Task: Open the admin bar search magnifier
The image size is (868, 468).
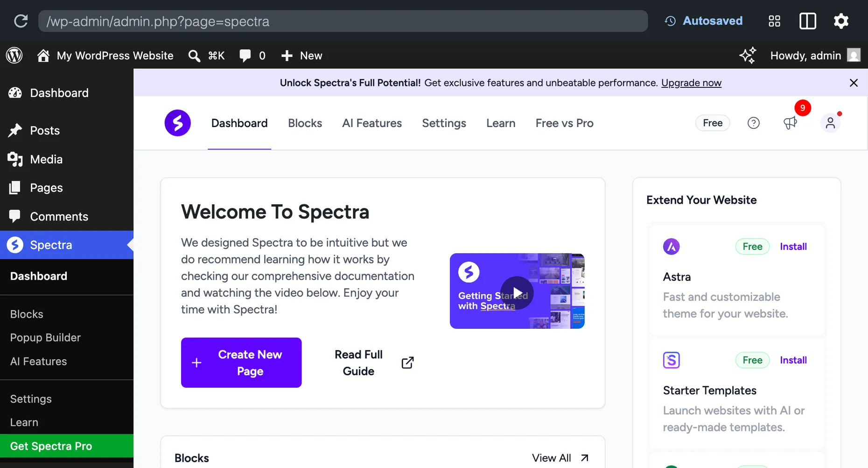Action: click(194, 56)
